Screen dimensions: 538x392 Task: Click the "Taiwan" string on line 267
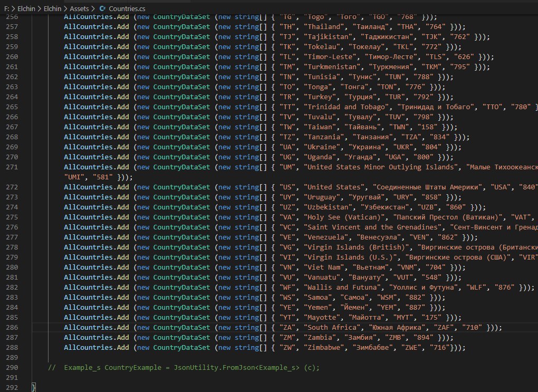320,127
